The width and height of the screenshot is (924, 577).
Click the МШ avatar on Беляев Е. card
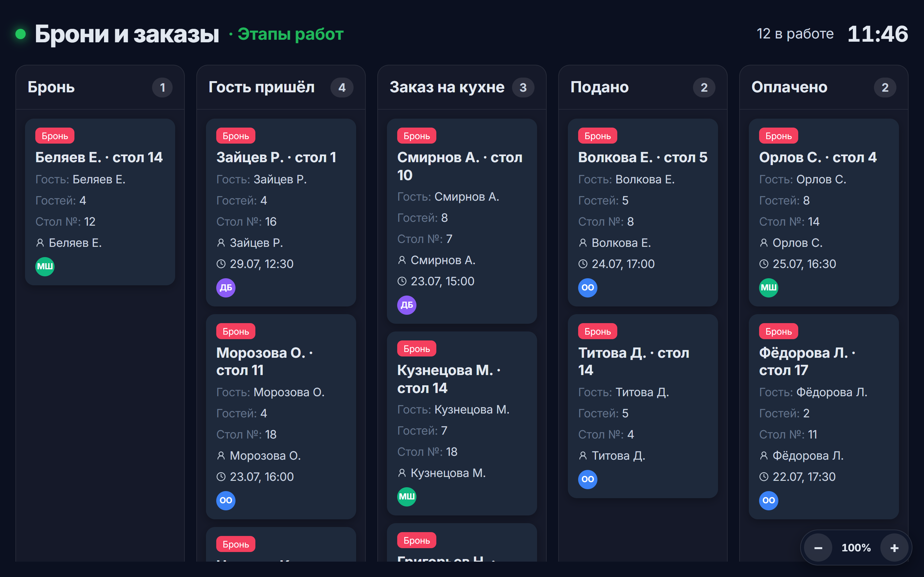[45, 266]
